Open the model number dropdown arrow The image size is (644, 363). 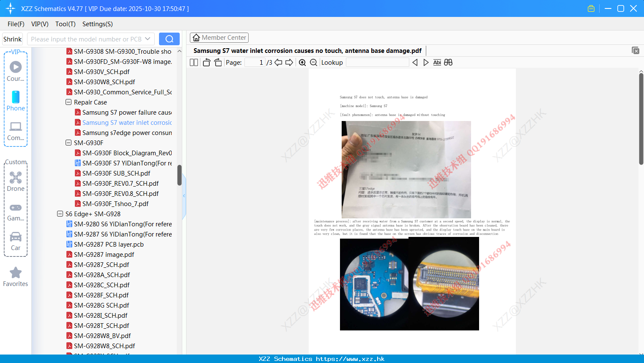(x=148, y=39)
